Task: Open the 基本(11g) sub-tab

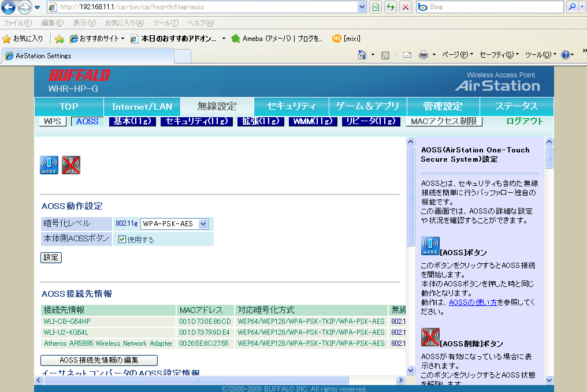Action: click(132, 122)
